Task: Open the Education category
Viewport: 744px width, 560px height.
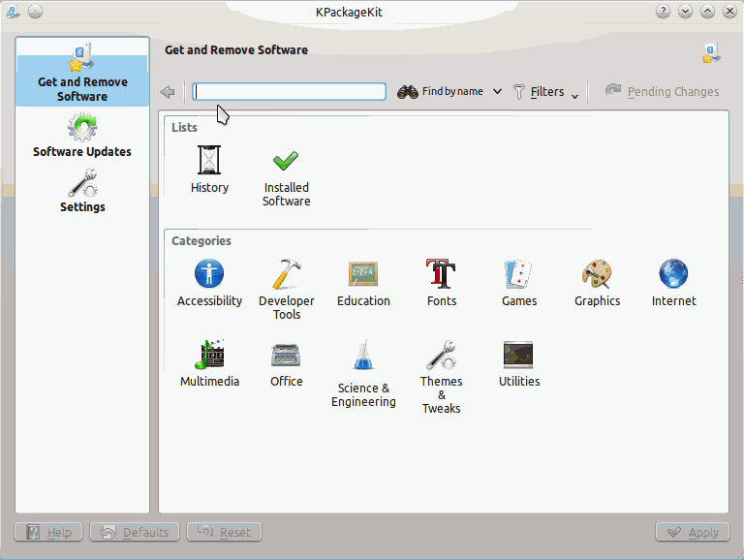Action: click(x=363, y=283)
